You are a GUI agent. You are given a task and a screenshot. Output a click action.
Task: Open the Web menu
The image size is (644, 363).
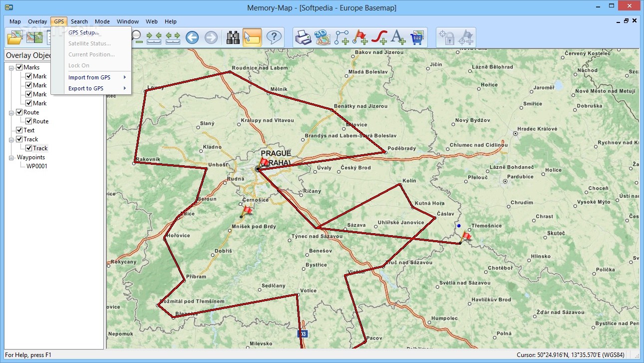(x=152, y=21)
